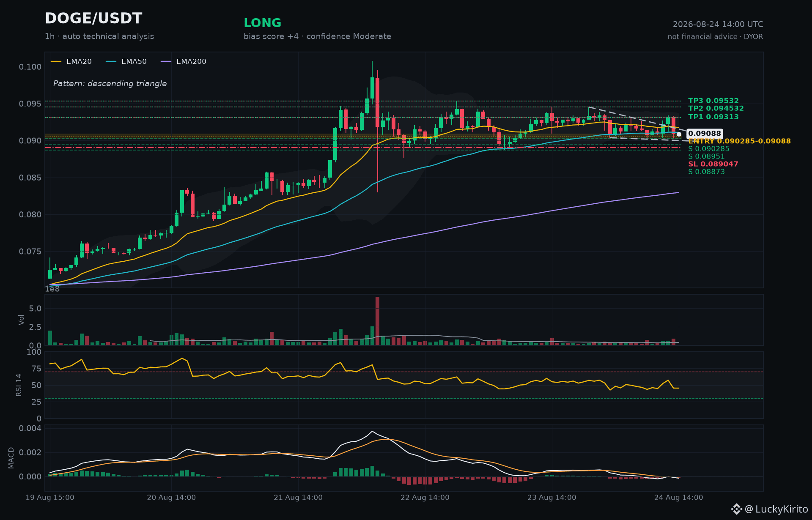Click the white current price tag 0.09088
The height and width of the screenshot is (520, 812).
[x=705, y=134]
